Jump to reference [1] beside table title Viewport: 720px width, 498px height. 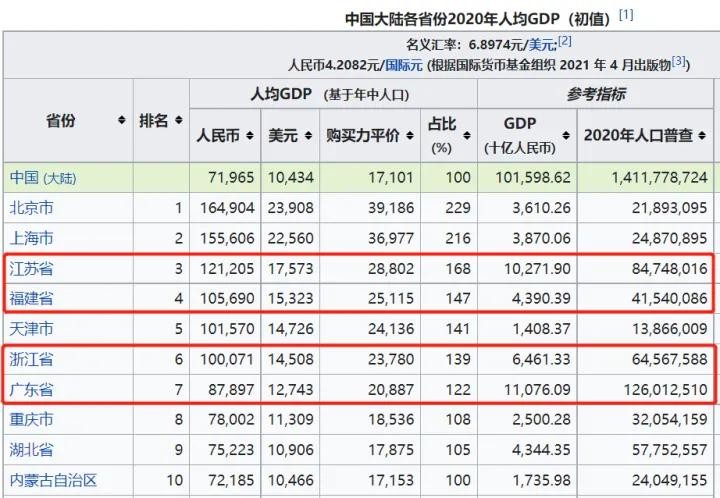[626, 15]
